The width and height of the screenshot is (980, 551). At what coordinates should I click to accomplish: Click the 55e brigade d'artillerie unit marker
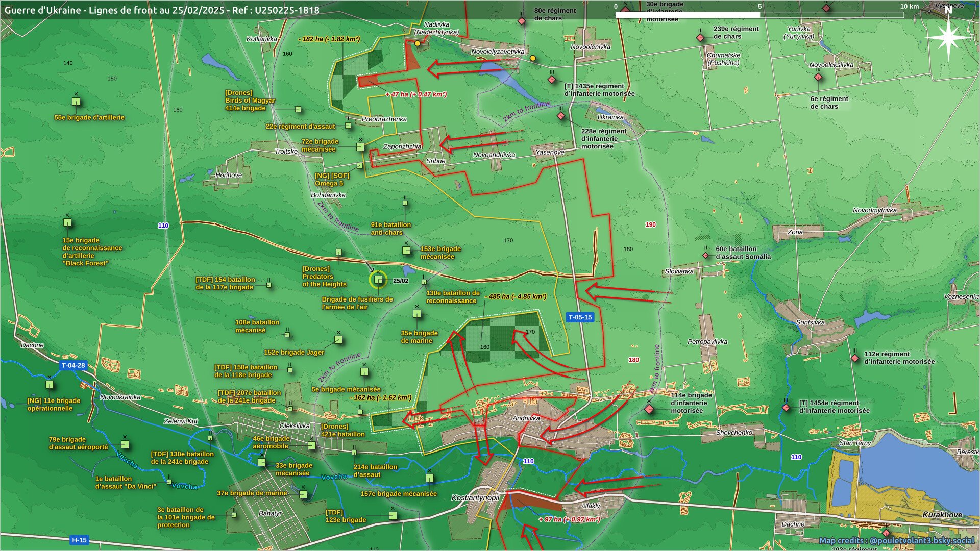(x=76, y=102)
